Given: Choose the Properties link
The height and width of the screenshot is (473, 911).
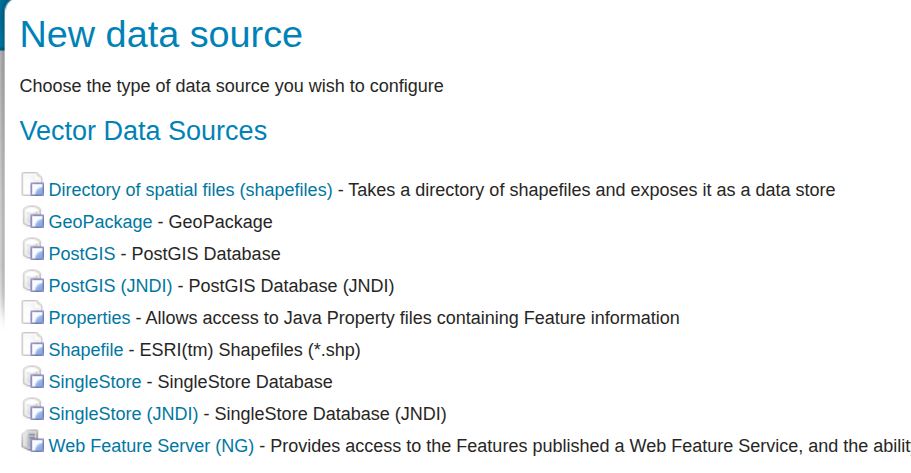Looking at the screenshot, I should (x=89, y=318).
